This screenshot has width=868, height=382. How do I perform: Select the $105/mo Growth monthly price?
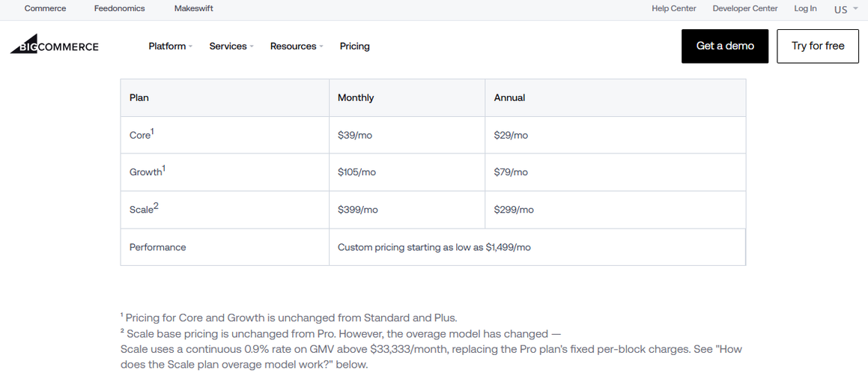click(356, 173)
